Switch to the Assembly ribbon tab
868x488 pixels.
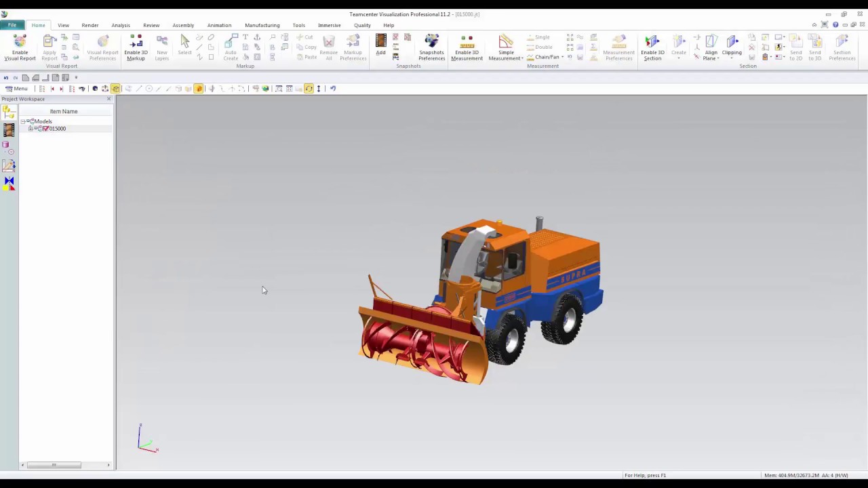click(183, 25)
